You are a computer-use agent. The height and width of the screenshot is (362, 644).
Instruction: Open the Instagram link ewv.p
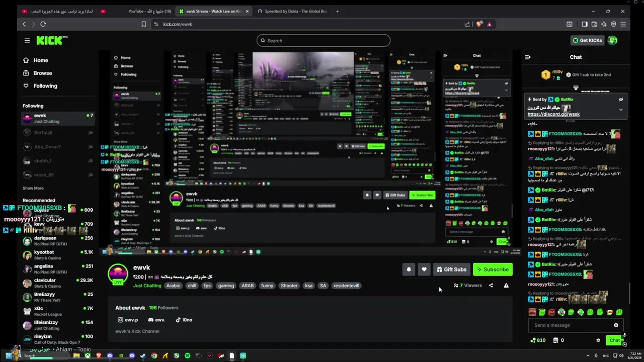coord(128,320)
